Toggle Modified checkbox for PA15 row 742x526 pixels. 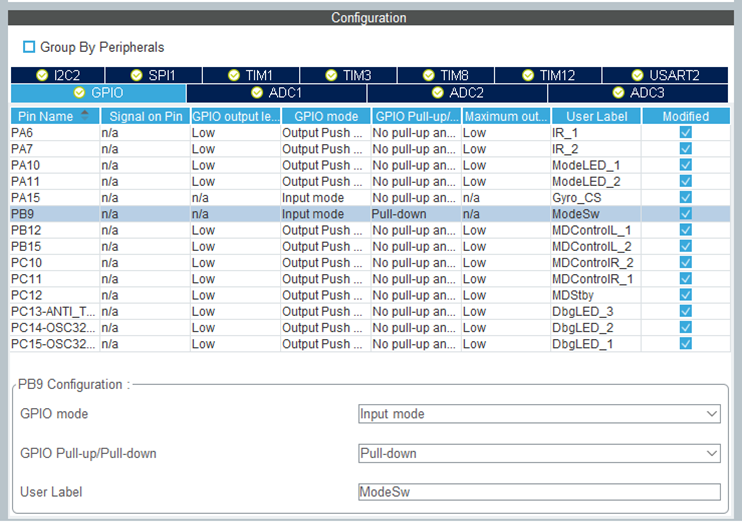point(686,197)
